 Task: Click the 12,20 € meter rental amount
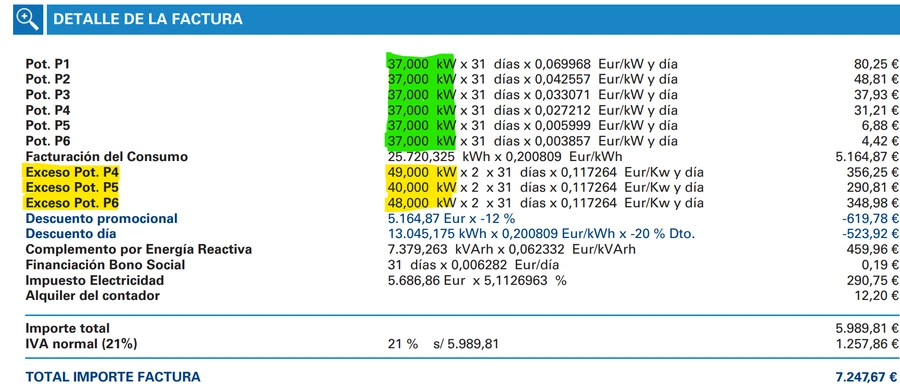pos(876,296)
